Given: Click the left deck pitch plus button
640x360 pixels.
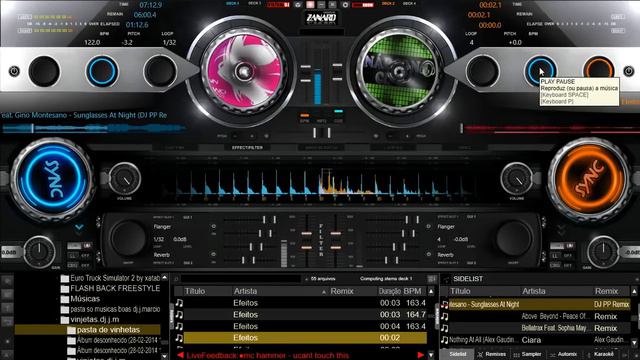Looking at the screenshot, I should tap(251, 136).
